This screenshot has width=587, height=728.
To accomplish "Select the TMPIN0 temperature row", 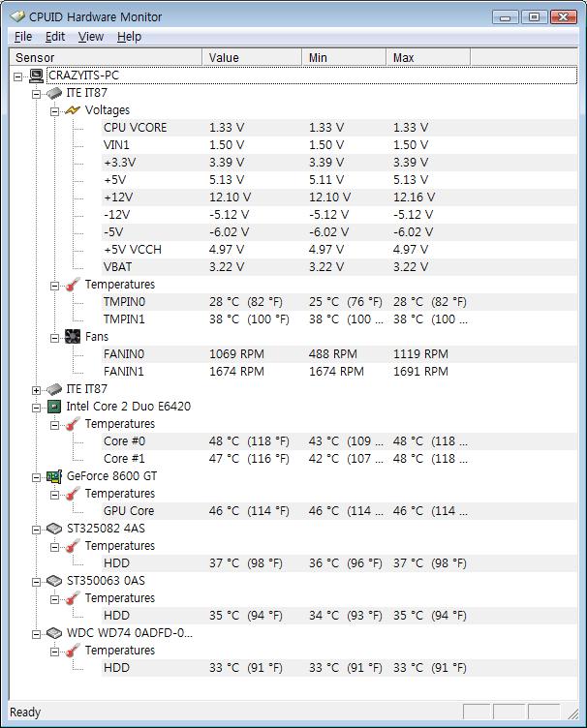I will coord(339,302).
